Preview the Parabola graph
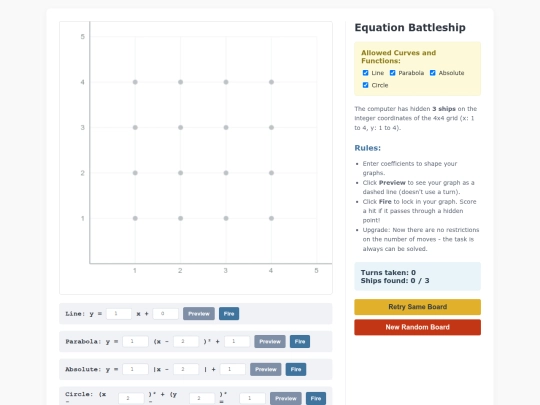 270,342
